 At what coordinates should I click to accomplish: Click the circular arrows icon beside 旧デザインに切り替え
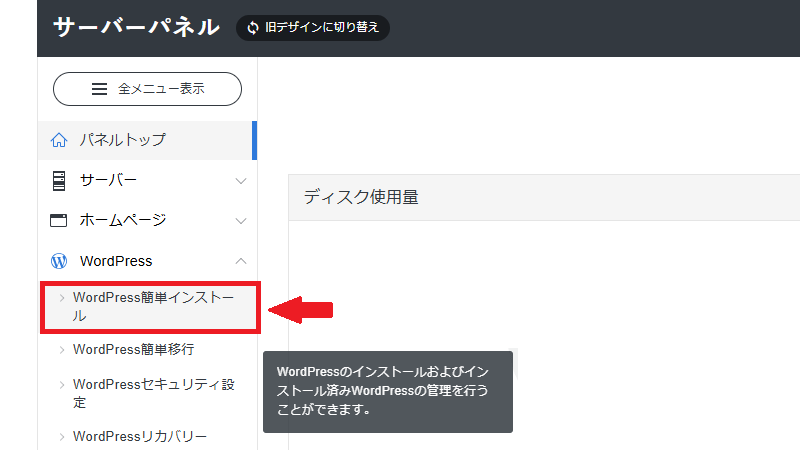click(x=252, y=27)
